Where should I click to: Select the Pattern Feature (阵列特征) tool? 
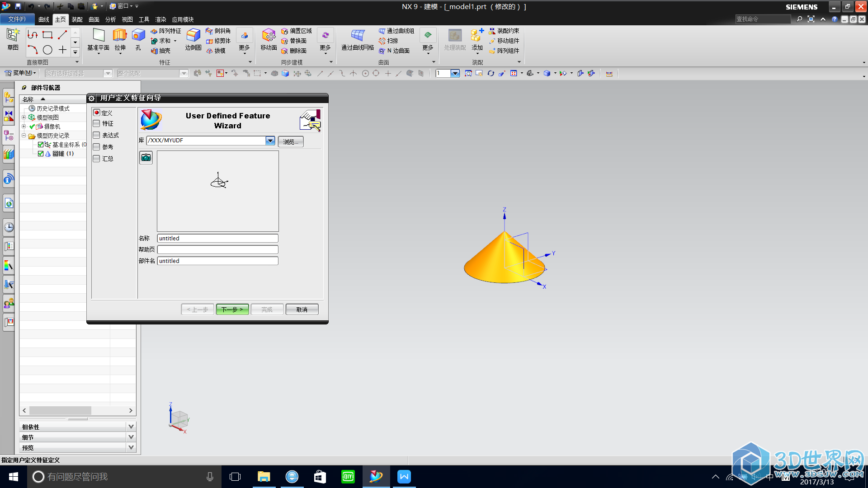point(165,31)
